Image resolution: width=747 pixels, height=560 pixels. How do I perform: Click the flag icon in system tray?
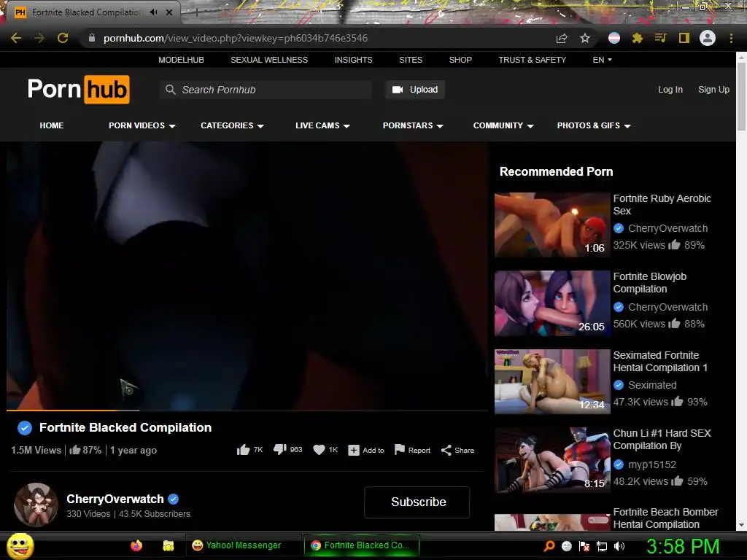pos(584,546)
